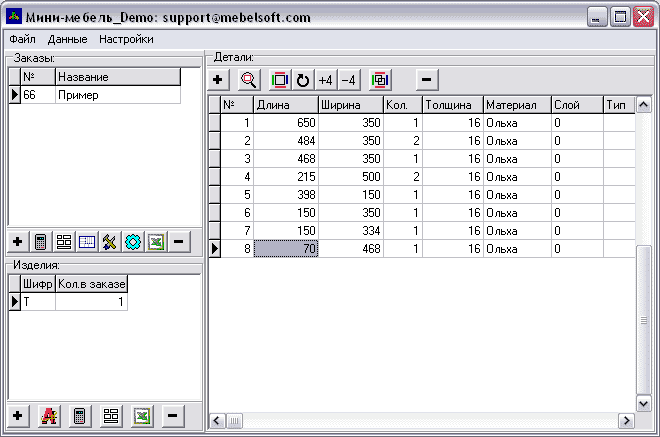Open the Файл menu
The image size is (660, 437).
[x=22, y=40]
